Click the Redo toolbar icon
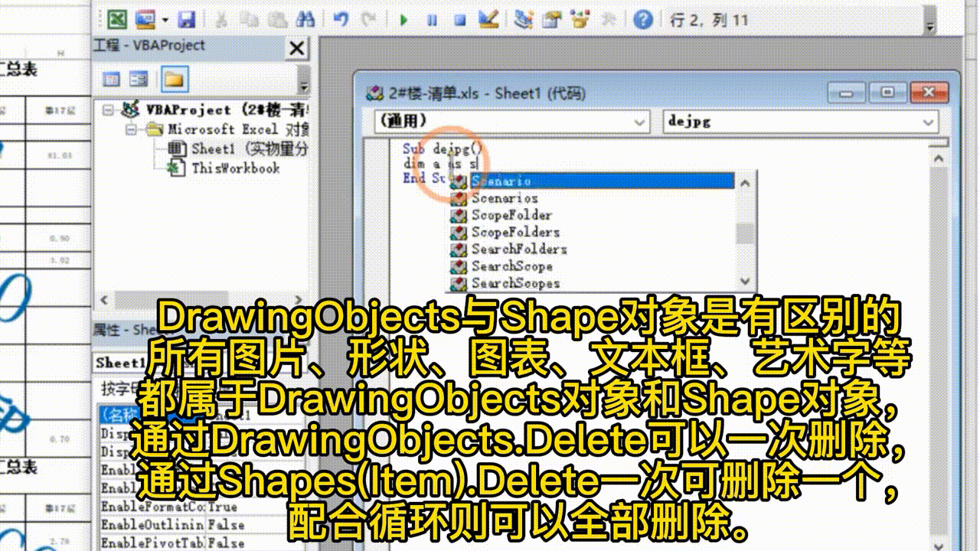Image resolution: width=980 pixels, height=551 pixels. 368,19
